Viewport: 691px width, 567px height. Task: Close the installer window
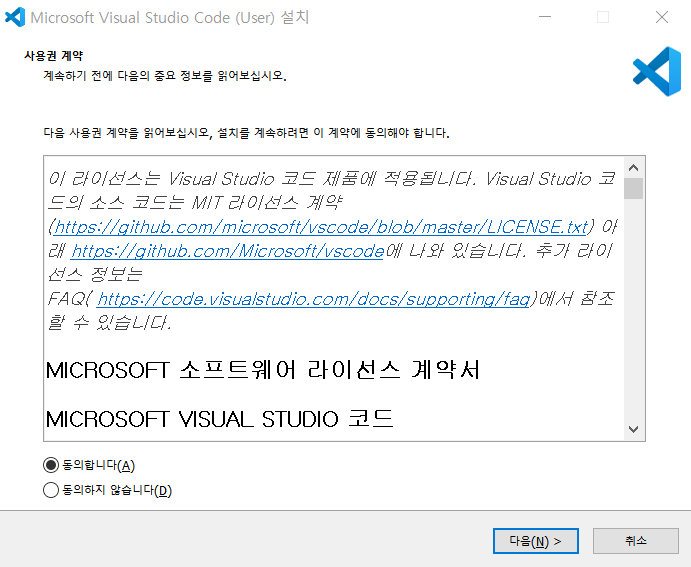click(x=662, y=17)
